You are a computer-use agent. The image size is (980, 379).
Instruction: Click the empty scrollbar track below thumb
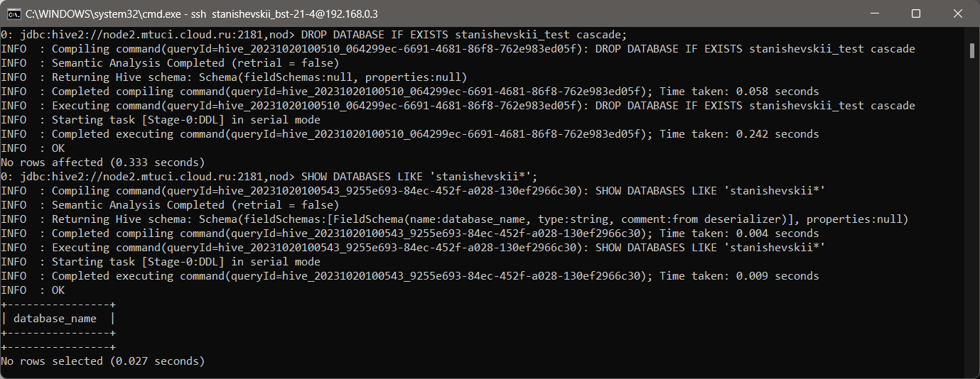pyautogui.click(x=971, y=213)
